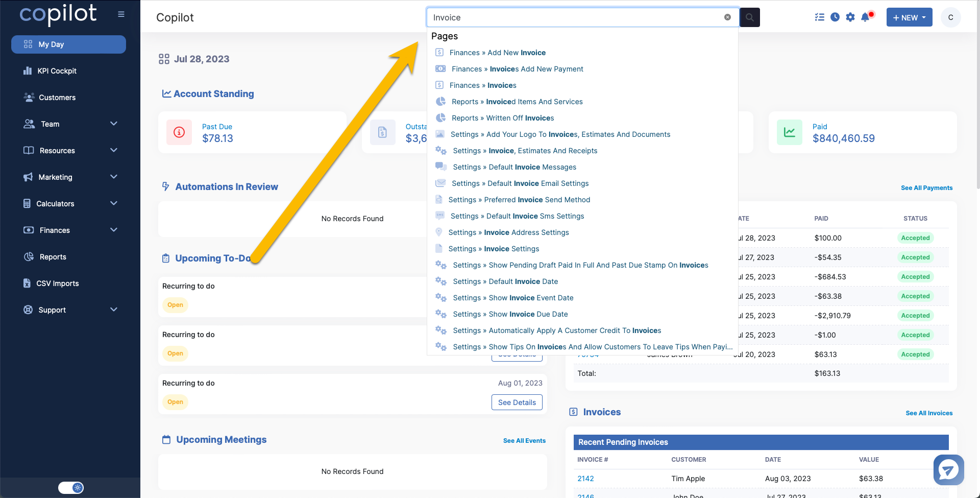The height and width of the screenshot is (498, 980).
Task: Open Settings » Invoice Address Settings
Action: click(x=508, y=232)
